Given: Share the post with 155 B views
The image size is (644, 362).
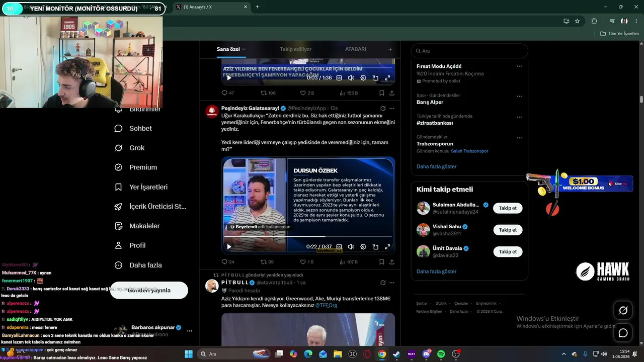Looking at the screenshot, I should point(392,93).
